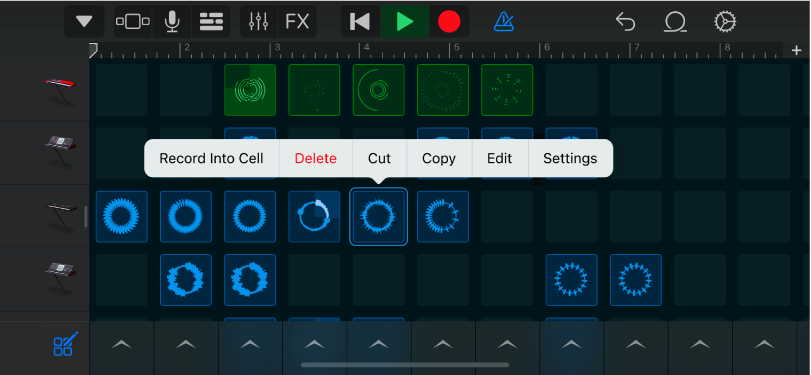Trigger the eighth column with its chevron
The height and width of the screenshot is (375, 811).
572,344
